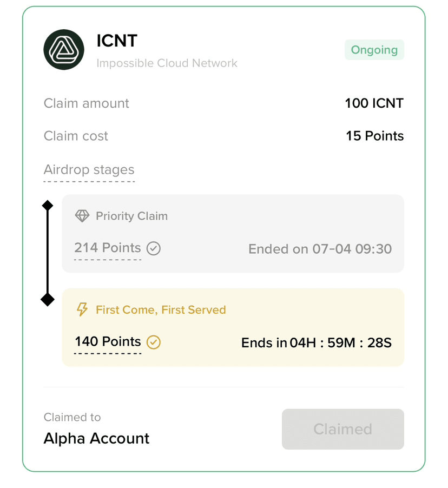Click the 15 Points claim cost value
The height and width of the screenshot is (488, 448).
pyautogui.click(x=375, y=136)
